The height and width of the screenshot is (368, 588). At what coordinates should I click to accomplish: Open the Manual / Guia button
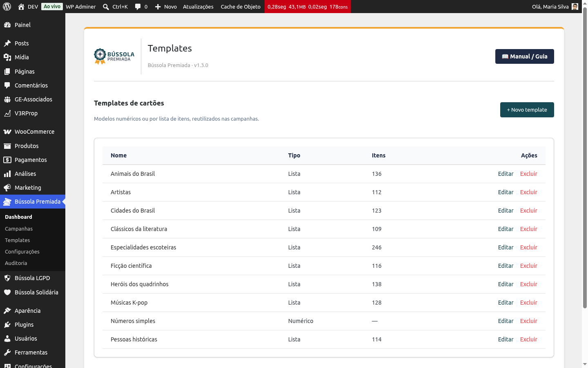525,56
